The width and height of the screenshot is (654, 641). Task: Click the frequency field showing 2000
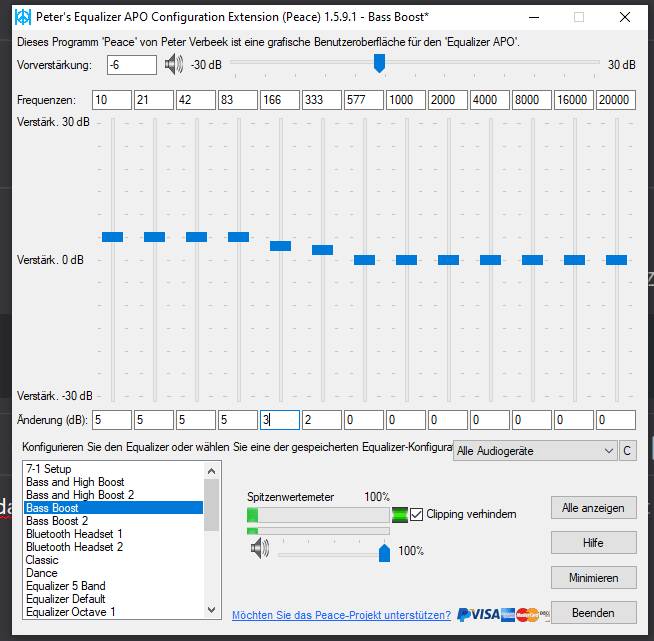448,100
